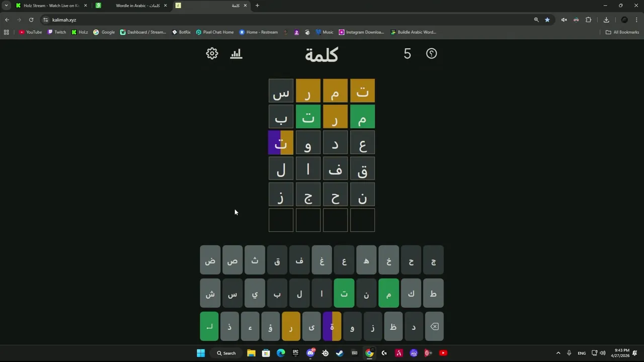Open the browser extensions puzzle icon
Viewport: 644px width, 362px height.
[588, 20]
